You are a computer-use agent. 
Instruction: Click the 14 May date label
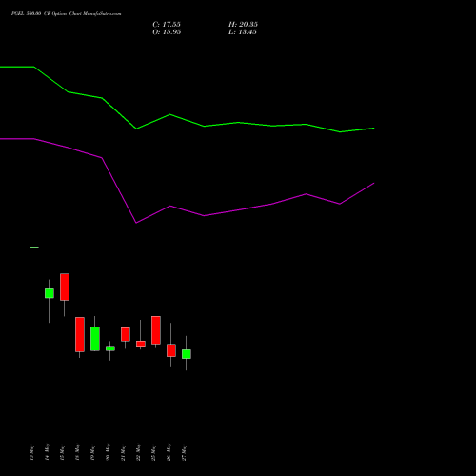pos(47,452)
